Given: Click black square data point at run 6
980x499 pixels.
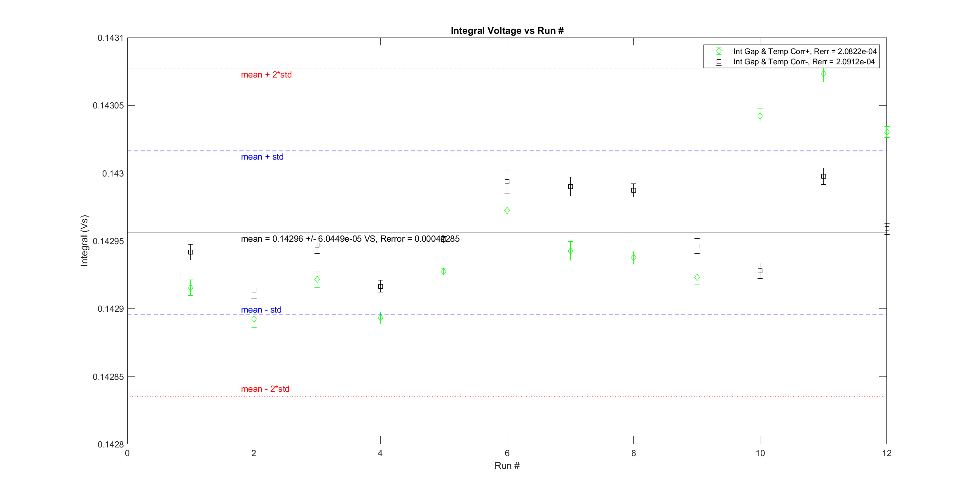Looking at the screenshot, I should [x=507, y=181].
